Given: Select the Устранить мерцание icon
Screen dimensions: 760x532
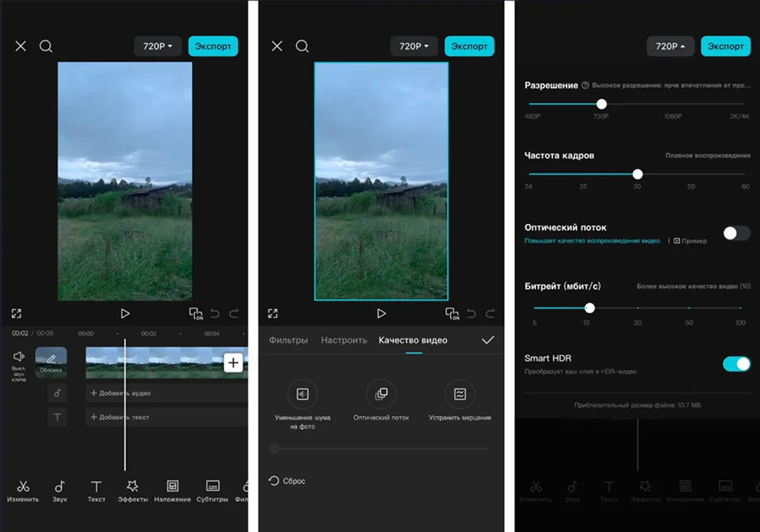Looking at the screenshot, I should (460, 394).
